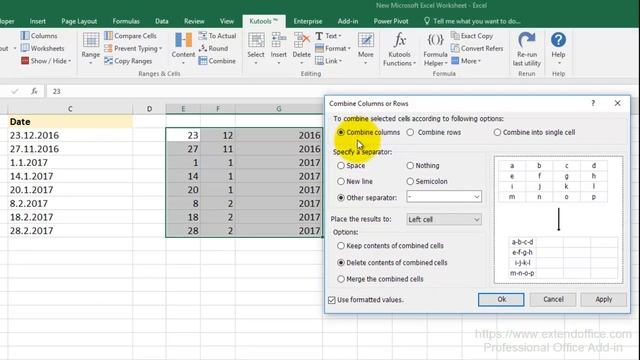Image resolution: width=640 pixels, height=360 pixels.
Task: Select the Other separator option
Action: (367, 198)
